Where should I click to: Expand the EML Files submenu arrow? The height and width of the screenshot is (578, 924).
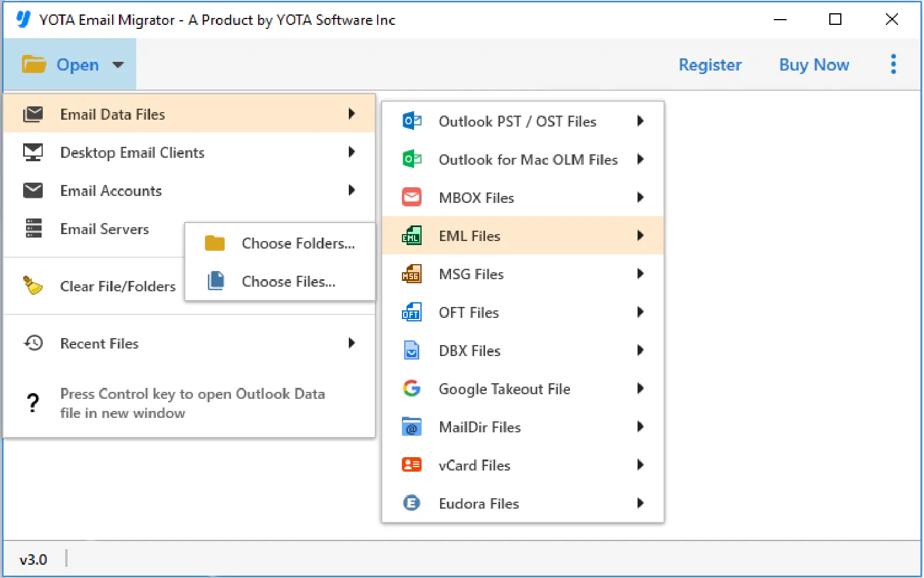(x=640, y=235)
